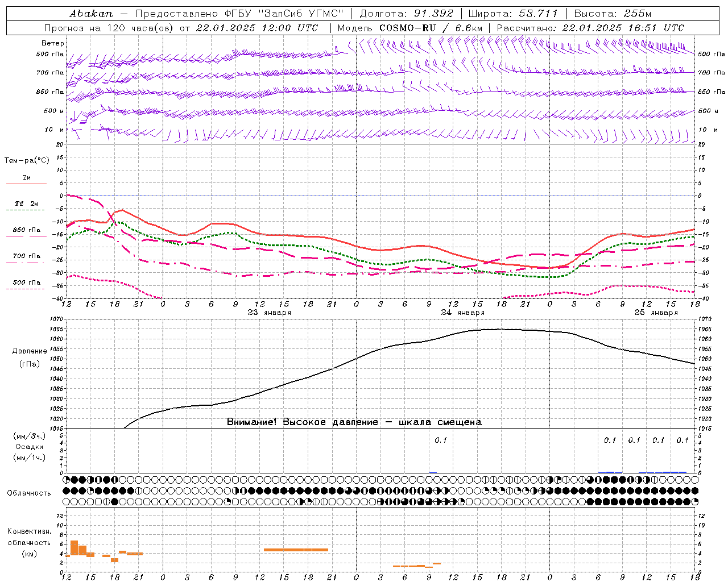Click the "1065" value on left pressure axis
The width and height of the screenshot is (728, 582).
[x=57, y=330]
